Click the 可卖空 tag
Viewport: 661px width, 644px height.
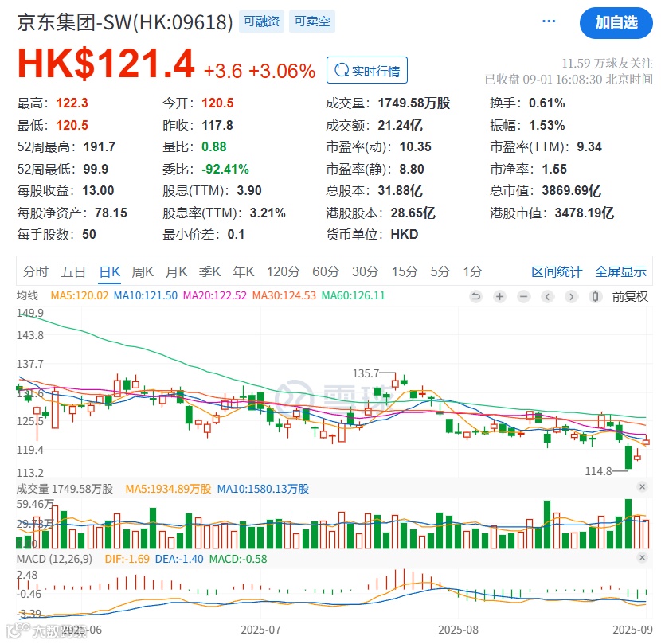pos(312,21)
